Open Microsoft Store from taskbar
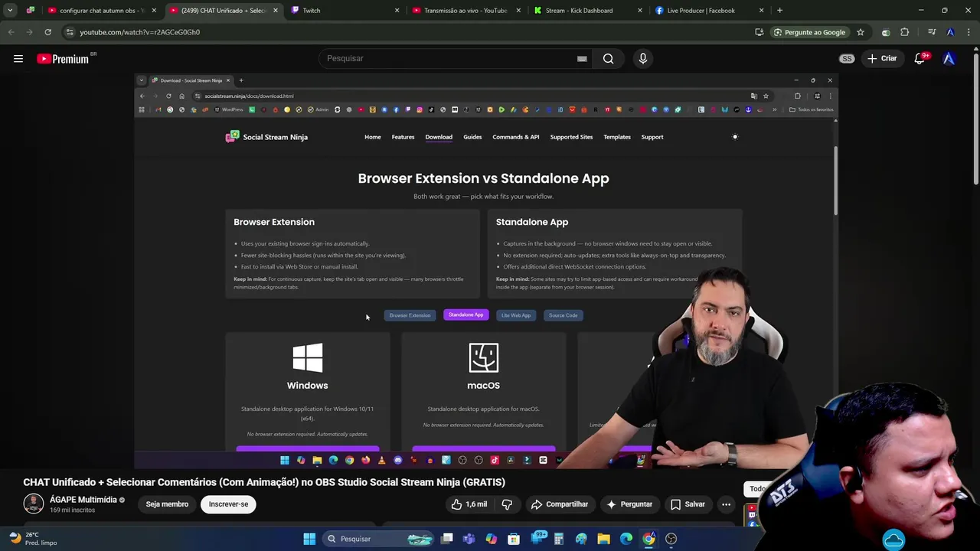This screenshot has width=980, height=551. click(514, 539)
